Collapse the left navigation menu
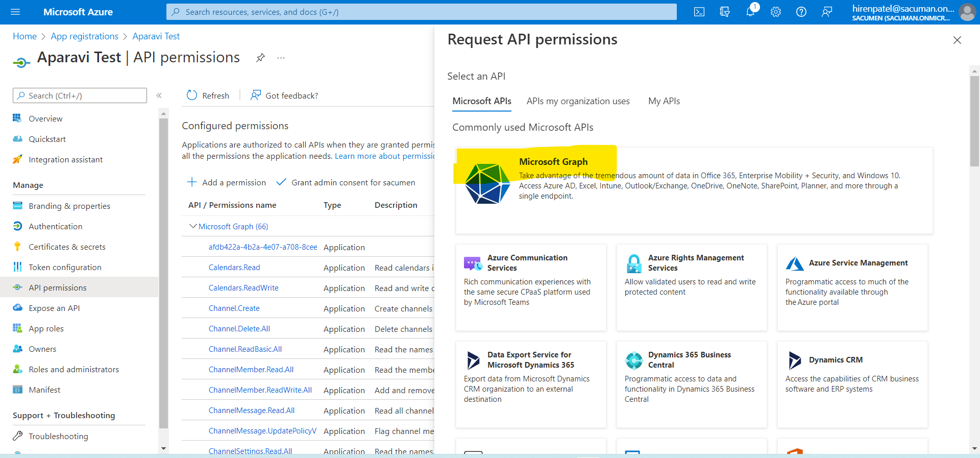Image resolution: width=980 pixels, height=458 pixels. (159, 95)
